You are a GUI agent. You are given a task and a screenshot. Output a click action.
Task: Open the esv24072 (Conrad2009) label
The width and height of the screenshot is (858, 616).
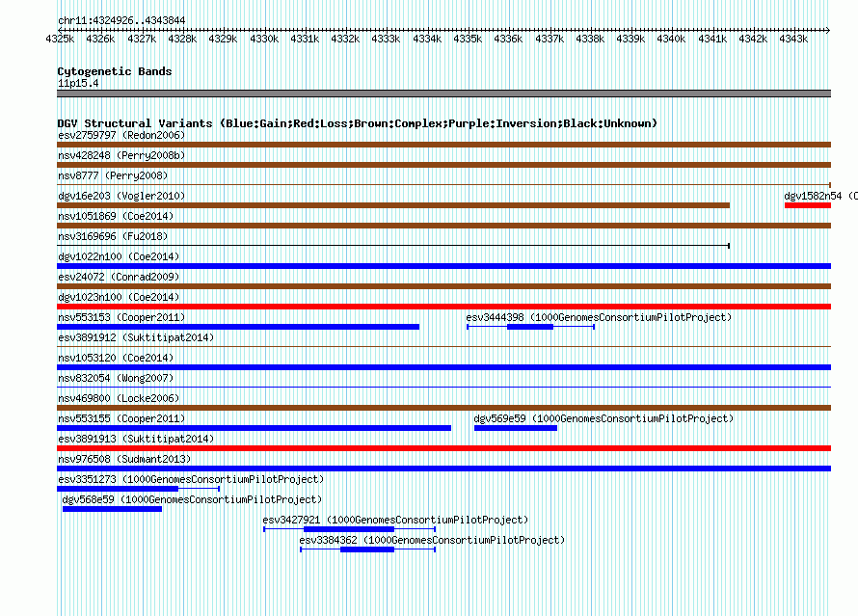(119, 277)
